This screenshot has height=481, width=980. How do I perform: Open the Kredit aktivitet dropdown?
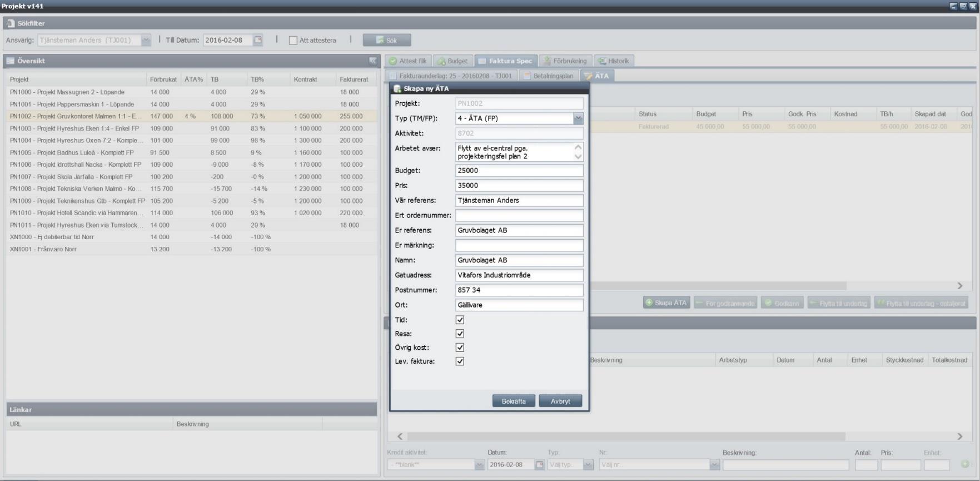click(480, 465)
